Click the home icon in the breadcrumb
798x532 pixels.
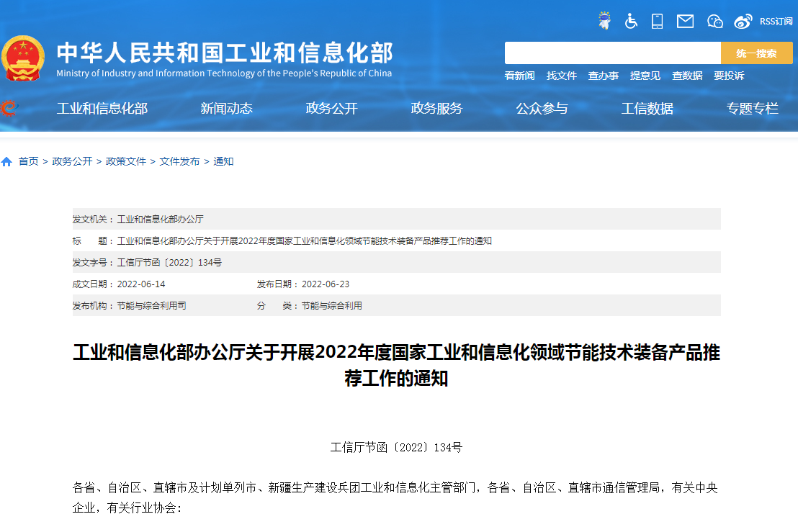7,161
